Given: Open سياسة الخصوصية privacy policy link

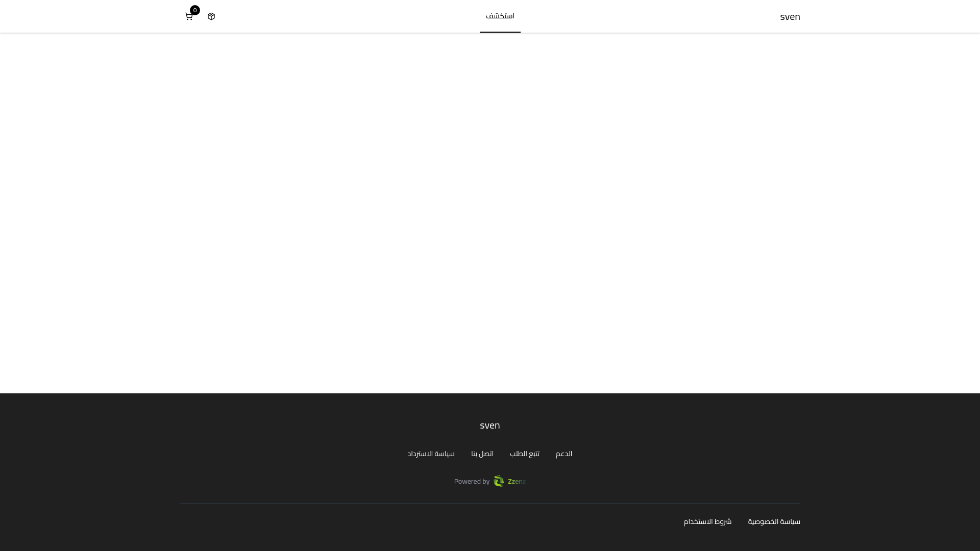Looking at the screenshot, I should tap(774, 521).
